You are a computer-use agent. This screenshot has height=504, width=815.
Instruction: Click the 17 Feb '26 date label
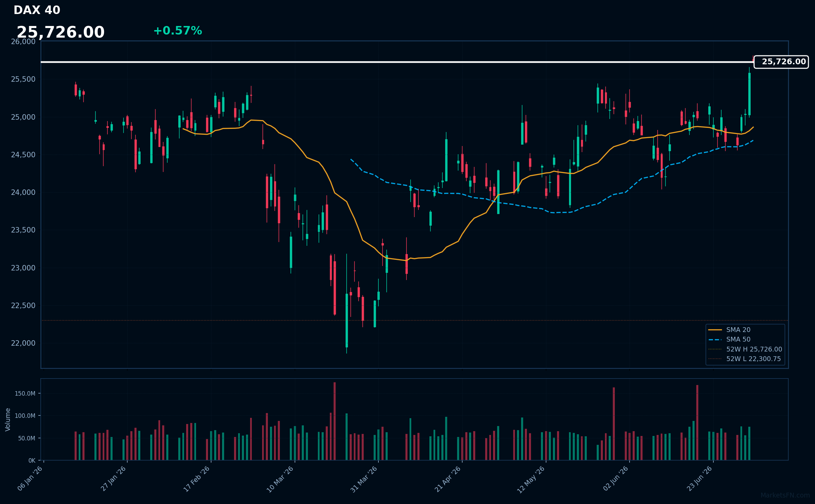tap(197, 479)
